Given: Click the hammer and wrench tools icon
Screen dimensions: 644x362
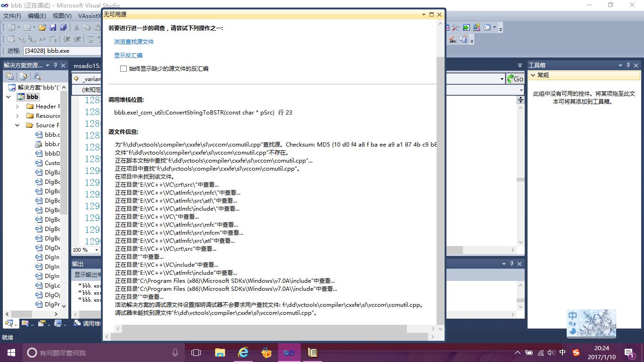Looking at the screenshot, I should [x=456, y=27].
